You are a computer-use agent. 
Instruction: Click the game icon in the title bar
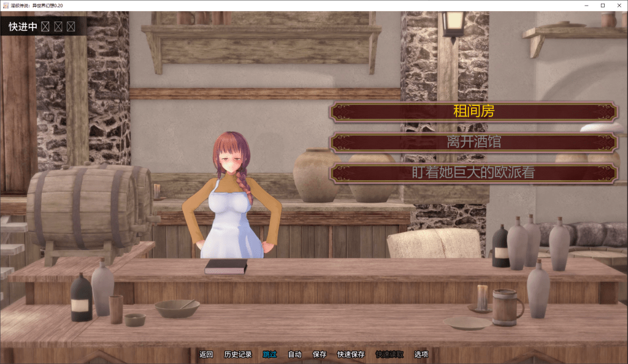point(6,6)
